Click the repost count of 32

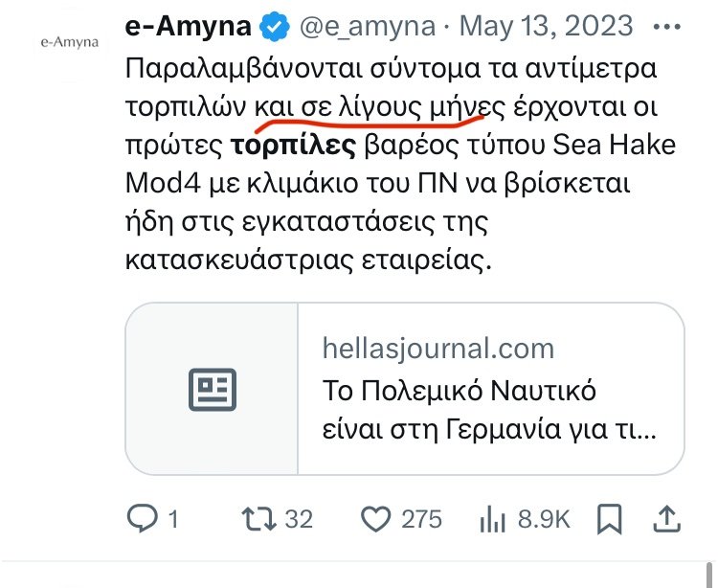300,519
